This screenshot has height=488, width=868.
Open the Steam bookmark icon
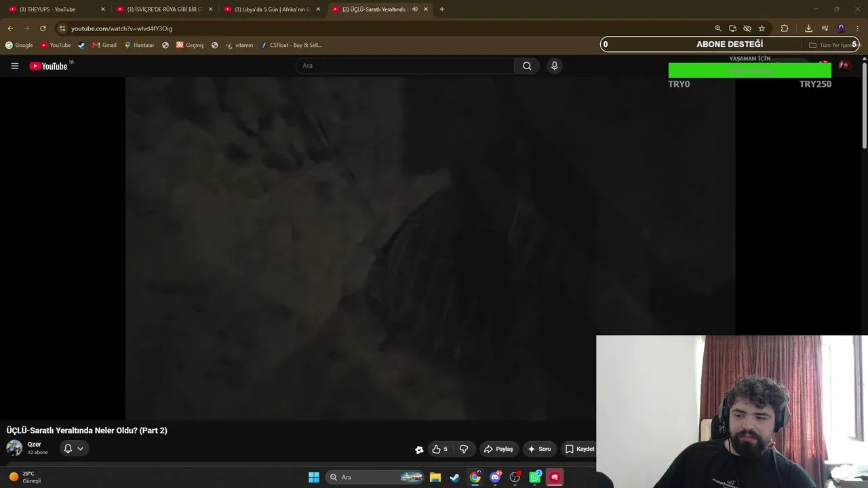click(81, 45)
